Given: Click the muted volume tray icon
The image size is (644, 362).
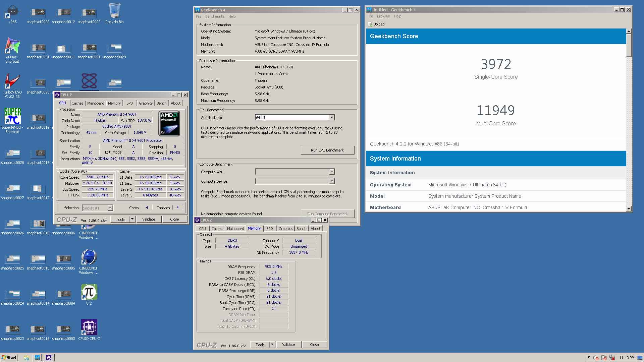Looking at the screenshot, I should 596,358.
